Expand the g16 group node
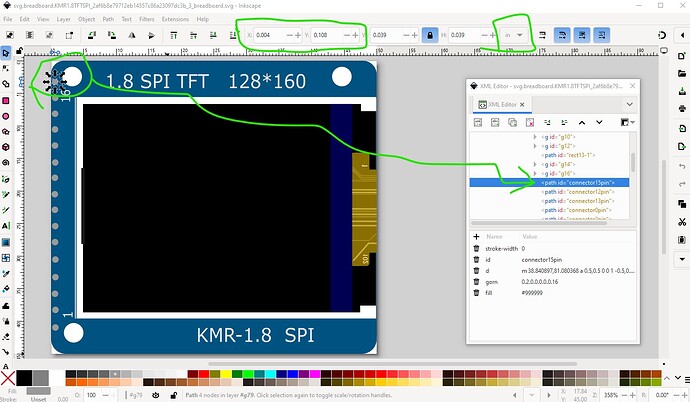Viewport: 690px width, 402px height. pos(535,172)
